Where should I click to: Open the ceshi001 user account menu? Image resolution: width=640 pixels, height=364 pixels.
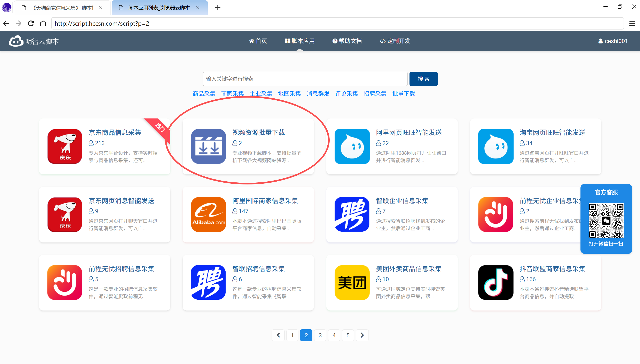[613, 41]
